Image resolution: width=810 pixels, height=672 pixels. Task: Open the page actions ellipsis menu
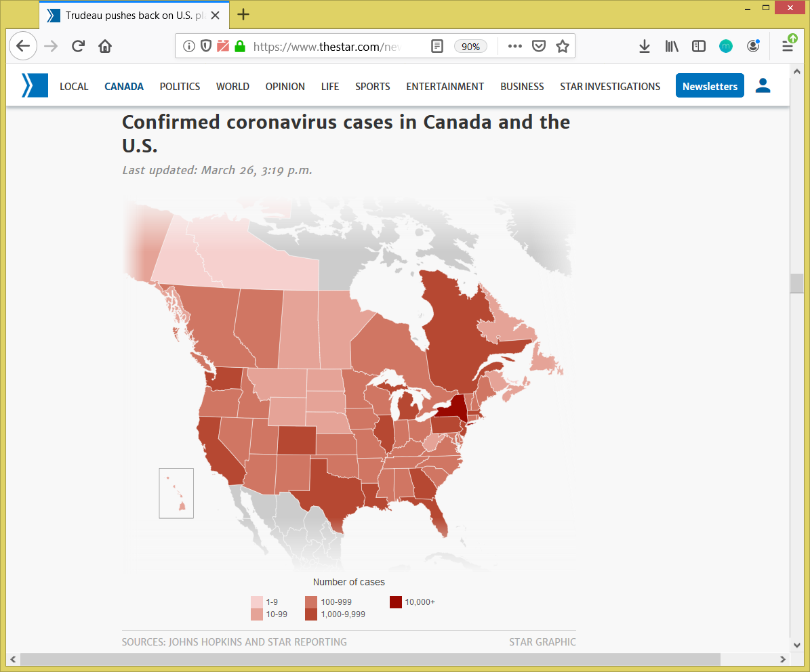pyautogui.click(x=514, y=46)
